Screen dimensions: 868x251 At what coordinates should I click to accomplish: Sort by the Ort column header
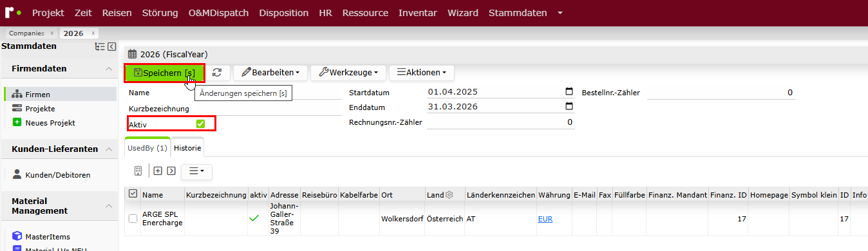387,194
